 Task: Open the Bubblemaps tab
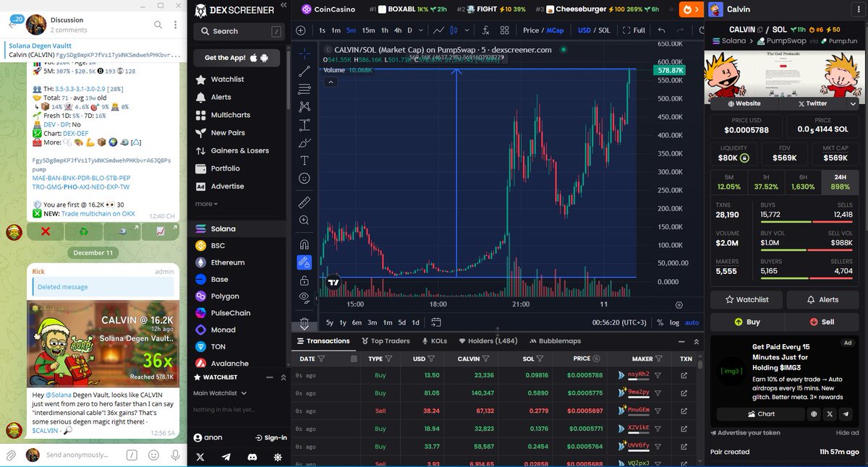coord(555,341)
